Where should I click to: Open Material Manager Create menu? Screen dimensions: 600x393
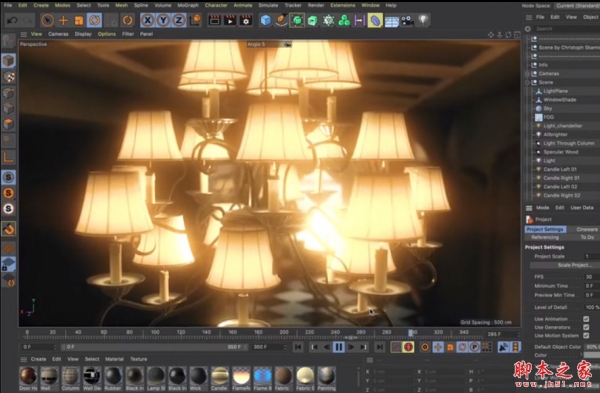pos(38,359)
